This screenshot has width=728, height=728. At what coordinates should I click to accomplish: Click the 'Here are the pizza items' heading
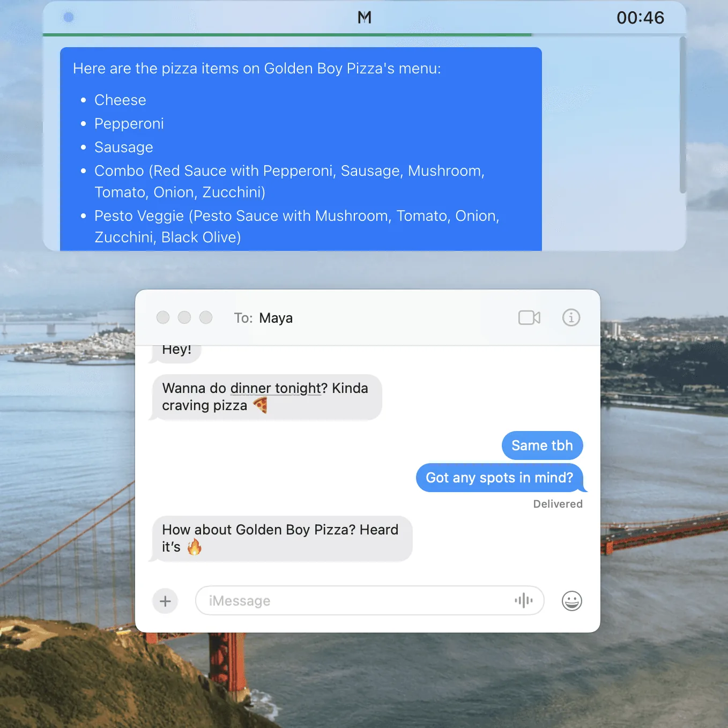coord(257,69)
